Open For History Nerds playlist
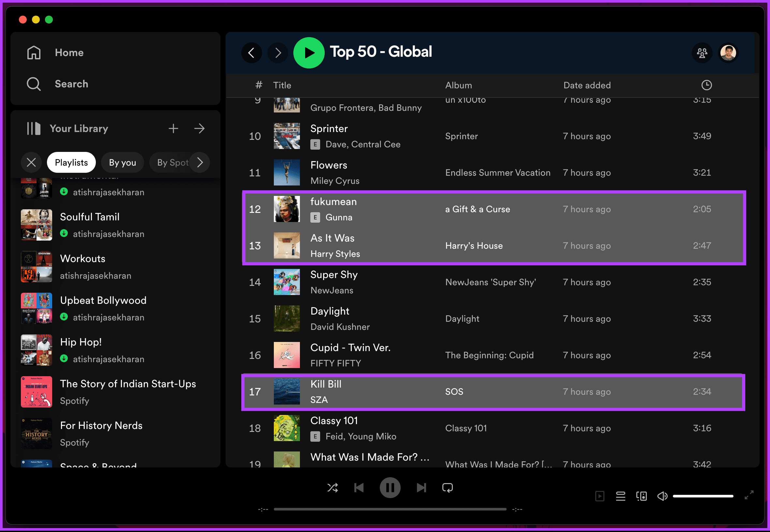Screen dimensions: 770x532 click(x=115, y=433)
